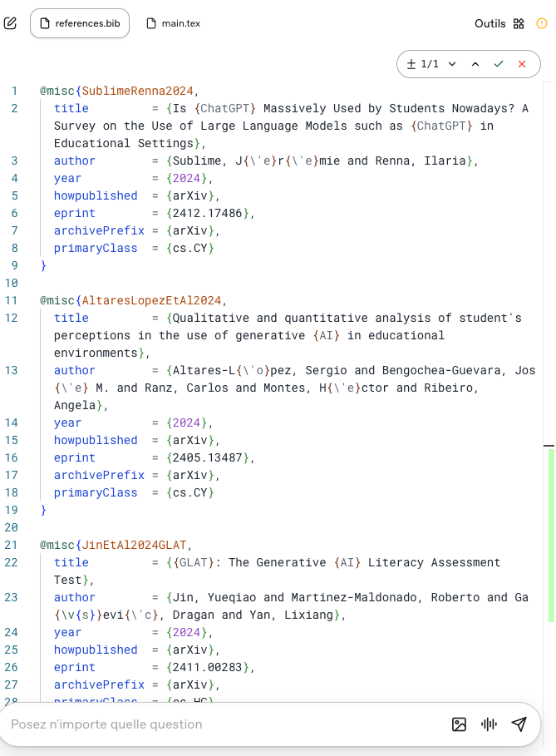The height and width of the screenshot is (756, 556).
Task: Jump to next change with down chevron
Action: tap(452, 64)
